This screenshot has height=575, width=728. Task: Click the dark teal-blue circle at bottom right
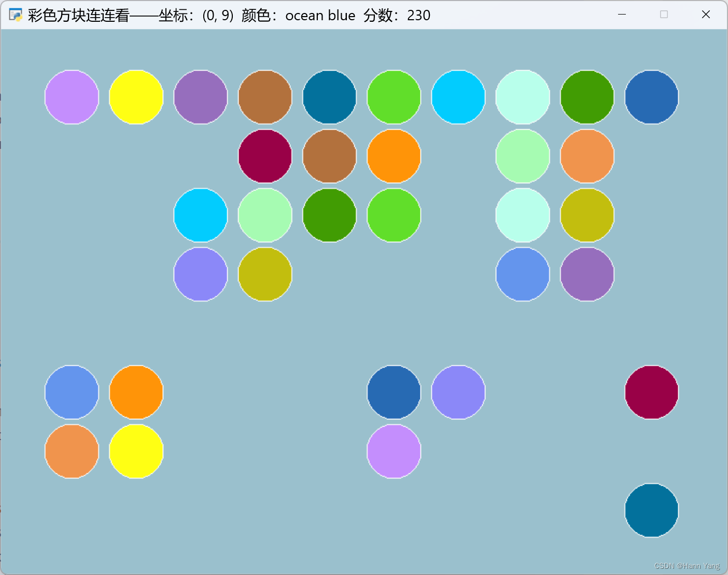[652, 510]
